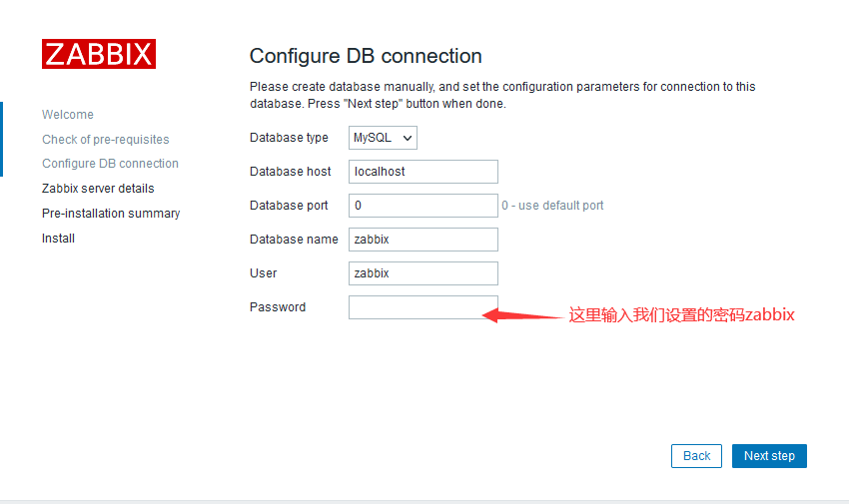Open Check of pre-requisites step

[106, 140]
